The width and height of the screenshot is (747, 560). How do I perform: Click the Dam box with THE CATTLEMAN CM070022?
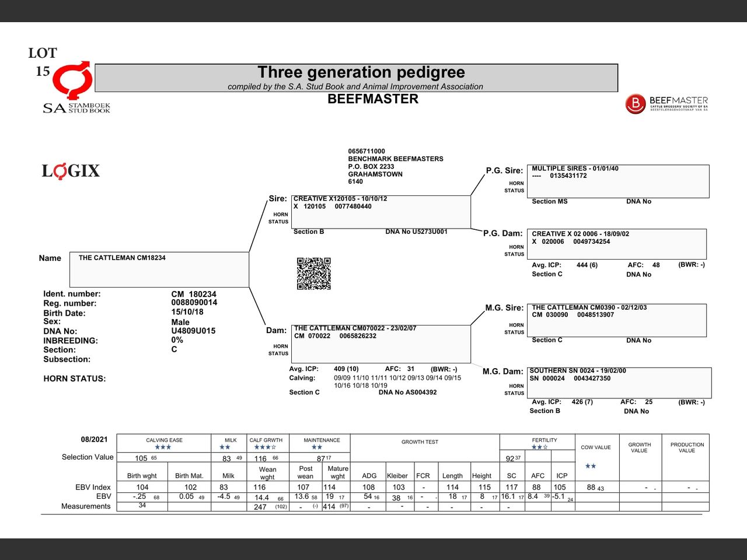(381, 344)
